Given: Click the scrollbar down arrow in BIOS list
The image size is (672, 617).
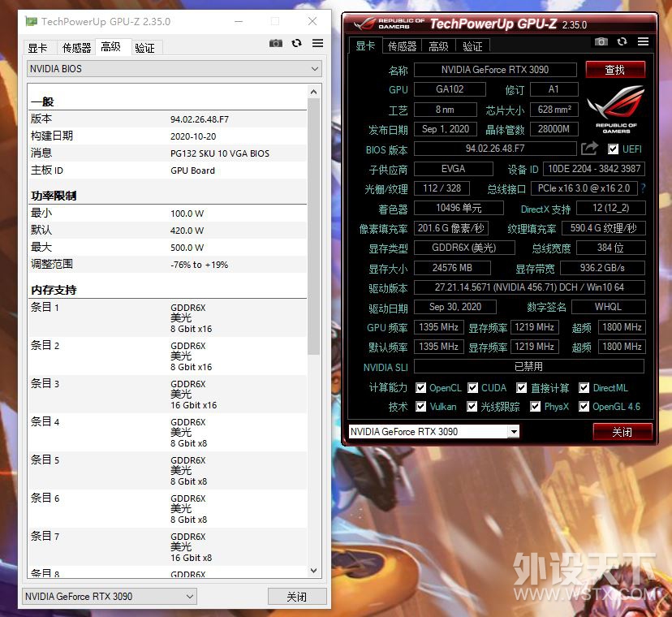Looking at the screenshot, I should coord(314,570).
